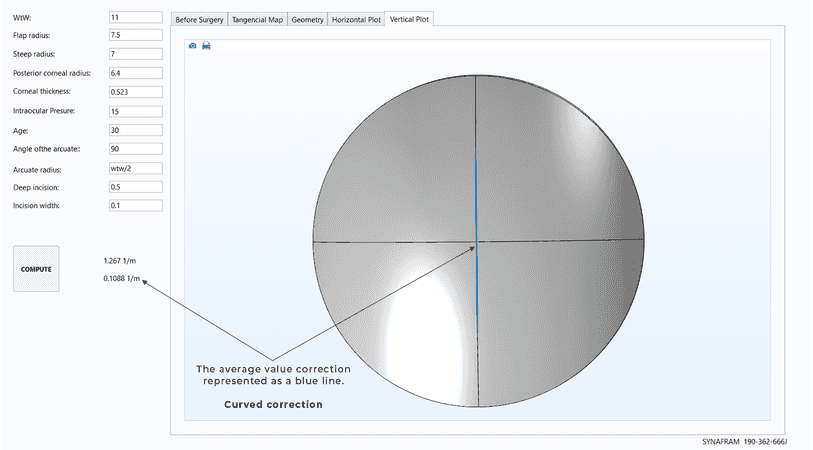Edit the Deep incision input field
Image resolution: width=813 pixels, height=450 pixels.
coord(136,187)
